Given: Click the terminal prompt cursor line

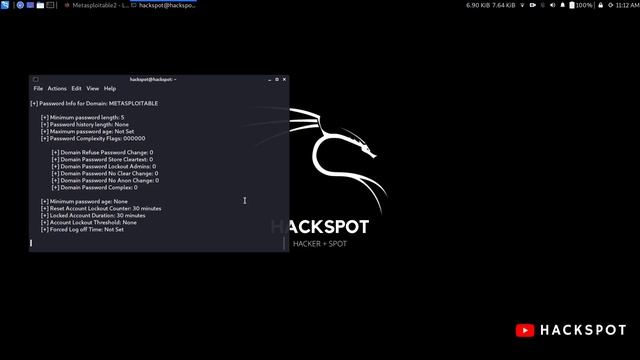Looking at the screenshot, I should click(31, 243).
